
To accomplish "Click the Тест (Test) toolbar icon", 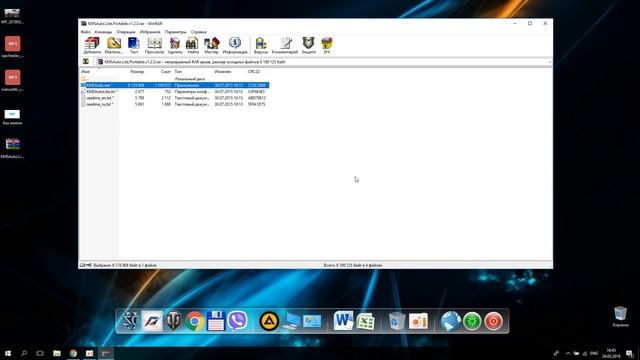I will coord(134,45).
